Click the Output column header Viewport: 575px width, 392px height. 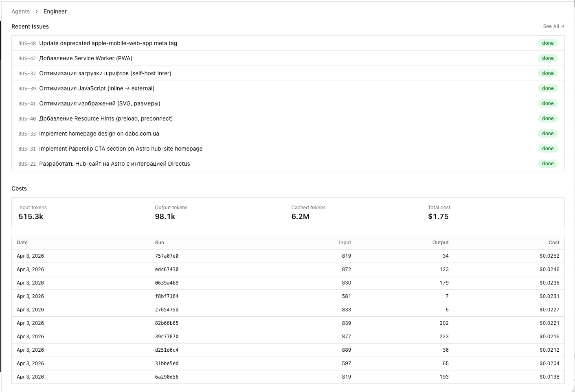tap(440, 242)
